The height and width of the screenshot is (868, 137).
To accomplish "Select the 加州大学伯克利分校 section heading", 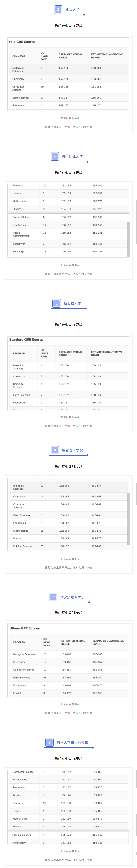I will pyautogui.click(x=72, y=742).
